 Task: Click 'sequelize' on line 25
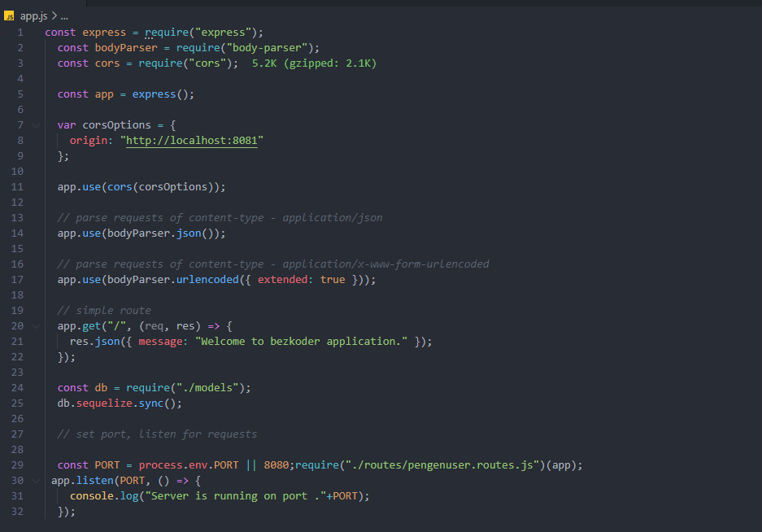click(x=104, y=403)
